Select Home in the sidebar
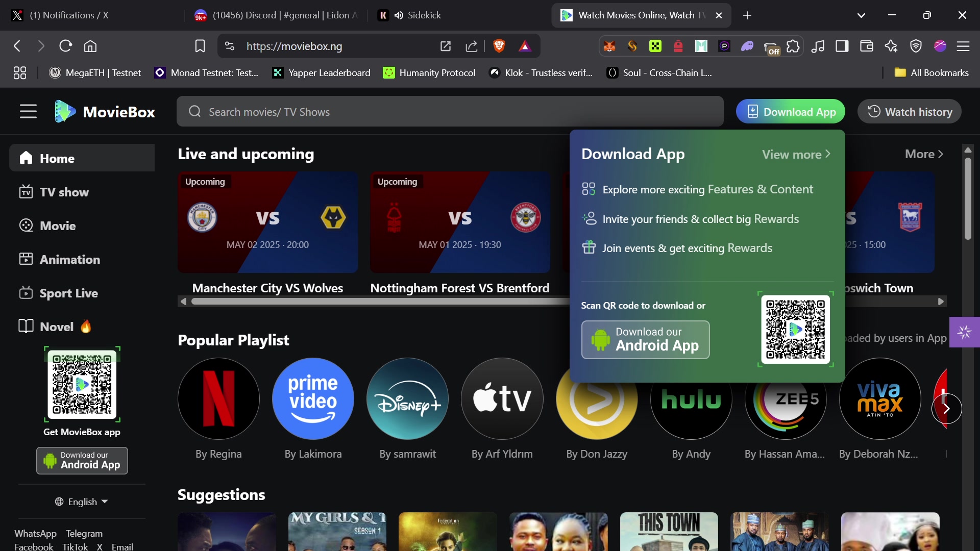This screenshot has height=551, width=980. pyautogui.click(x=82, y=158)
